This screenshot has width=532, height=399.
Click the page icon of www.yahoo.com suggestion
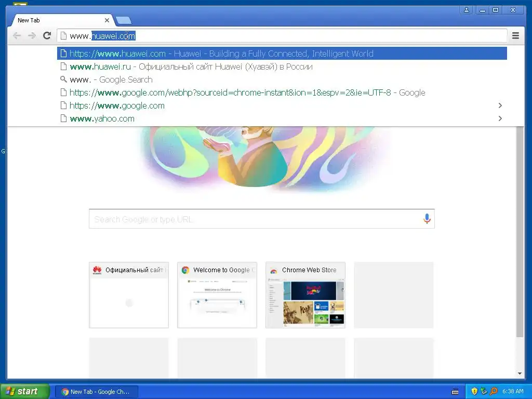point(63,118)
